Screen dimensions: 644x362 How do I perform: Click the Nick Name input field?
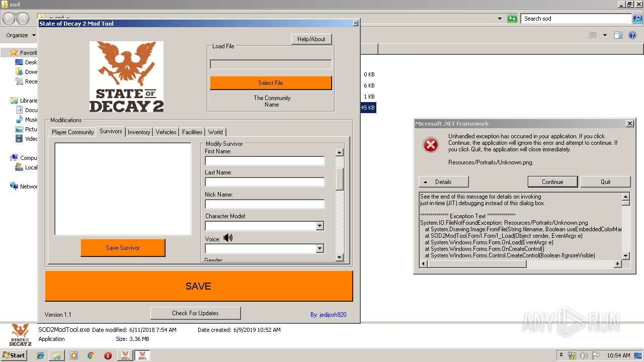pyautogui.click(x=265, y=204)
